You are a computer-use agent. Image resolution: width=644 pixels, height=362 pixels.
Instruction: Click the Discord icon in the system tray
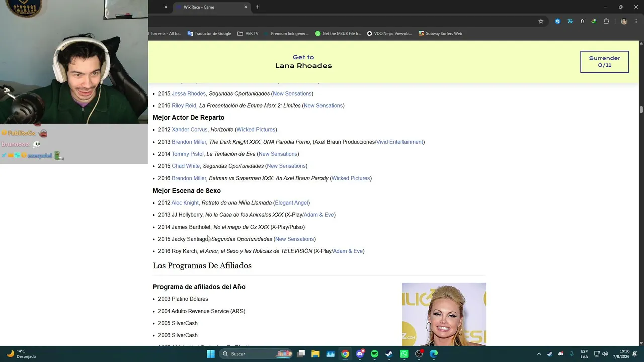pos(561,354)
